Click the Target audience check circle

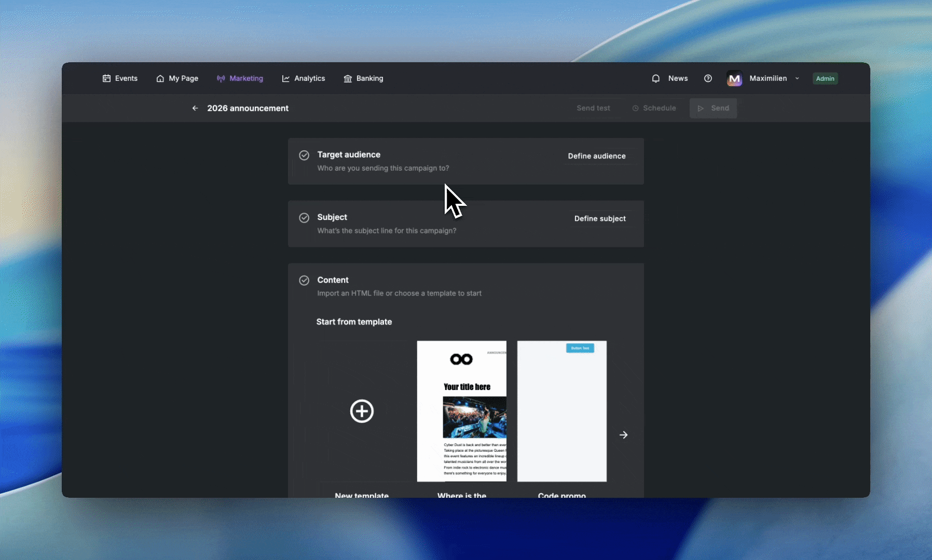click(x=304, y=155)
